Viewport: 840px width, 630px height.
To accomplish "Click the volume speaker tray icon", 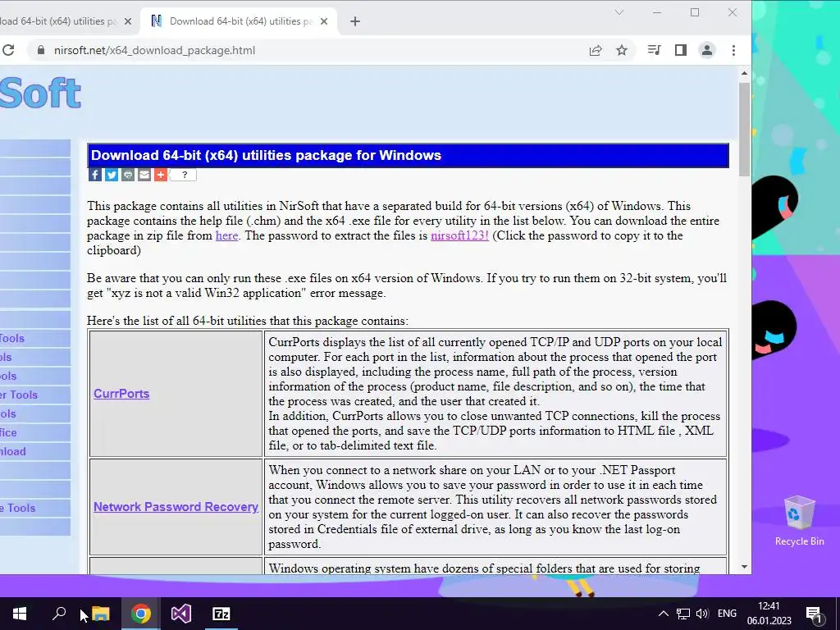I will tap(702, 614).
